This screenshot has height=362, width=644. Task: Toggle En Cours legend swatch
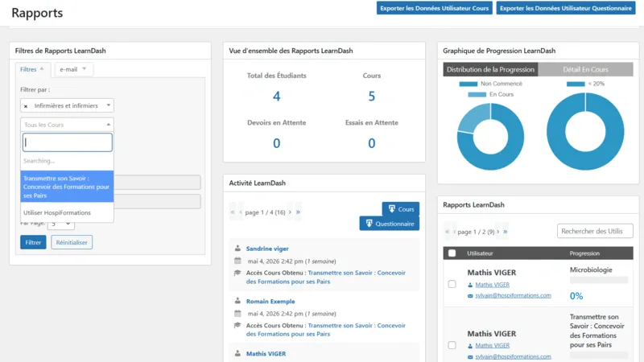click(477, 94)
